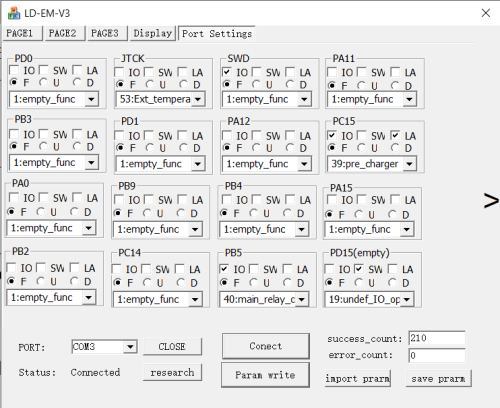Open the PA12 function dropdown
Image resolution: width=500 pixels, height=408 pixels.
click(x=304, y=164)
